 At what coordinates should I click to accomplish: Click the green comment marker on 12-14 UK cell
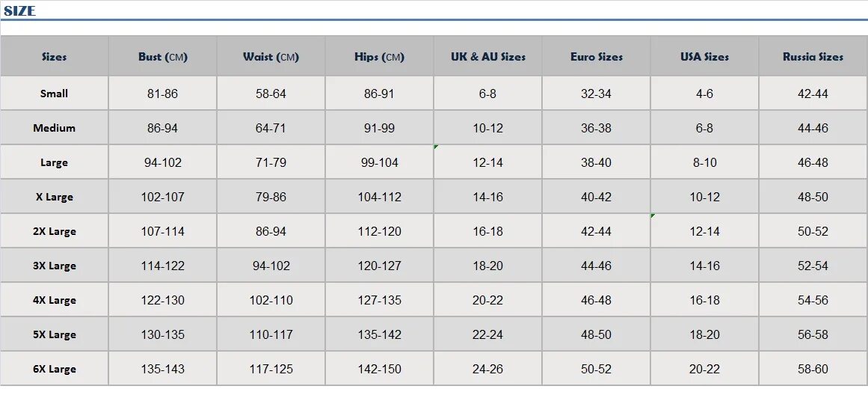(436, 147)
